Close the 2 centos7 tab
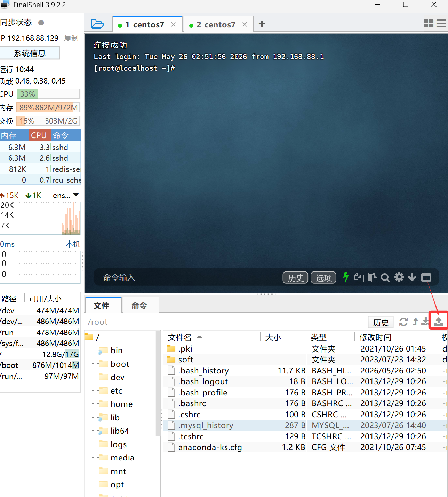Viewport: 448px width, 497px height. (x=245, y=24)
